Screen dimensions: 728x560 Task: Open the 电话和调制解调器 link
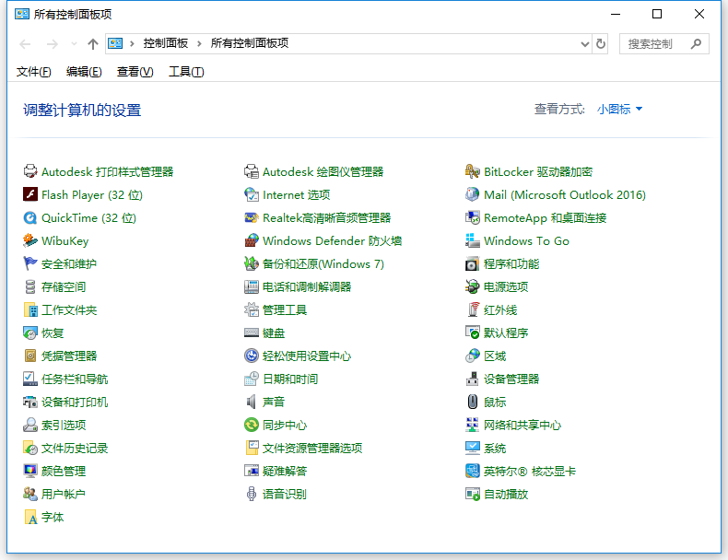(307, 287)
